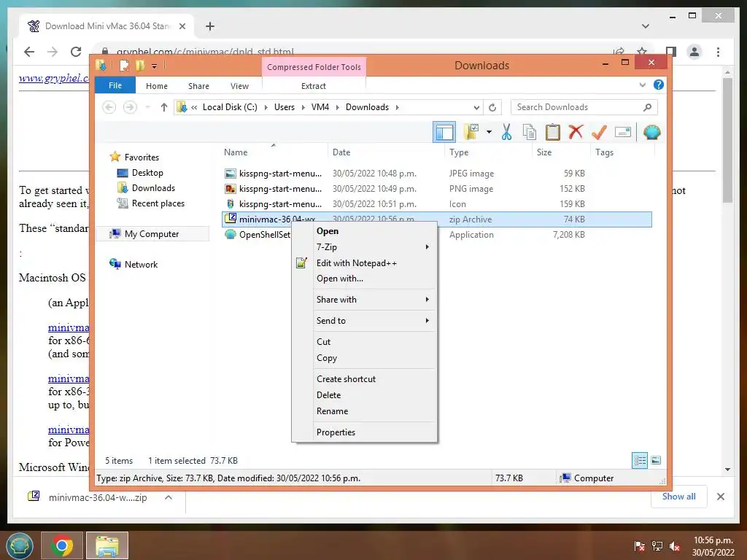Image resolution: width=747 pixels, height=560 pixels.
Task: Click Show all downloads in Chrome
Action: click(x=679, y=497)
